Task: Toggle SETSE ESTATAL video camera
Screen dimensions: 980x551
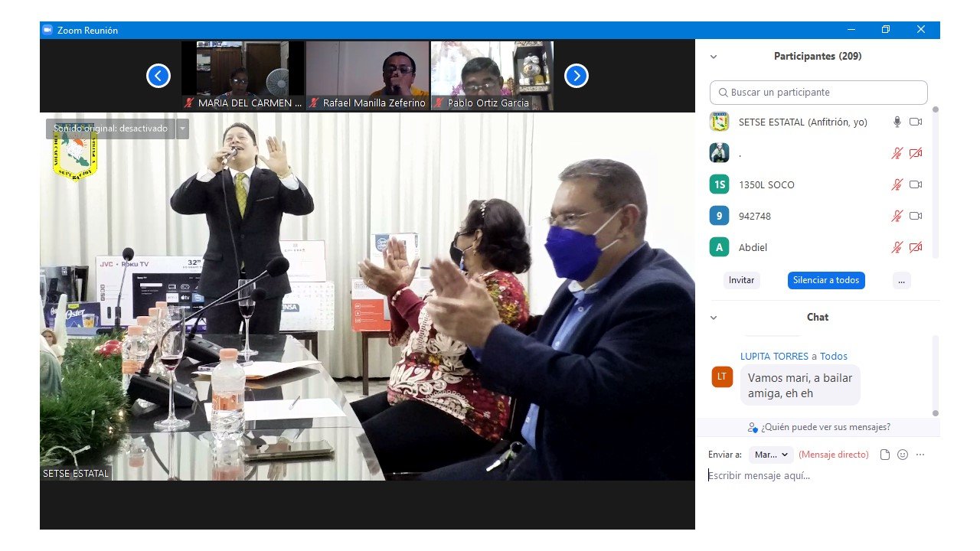Action: [x=916, y=122]
